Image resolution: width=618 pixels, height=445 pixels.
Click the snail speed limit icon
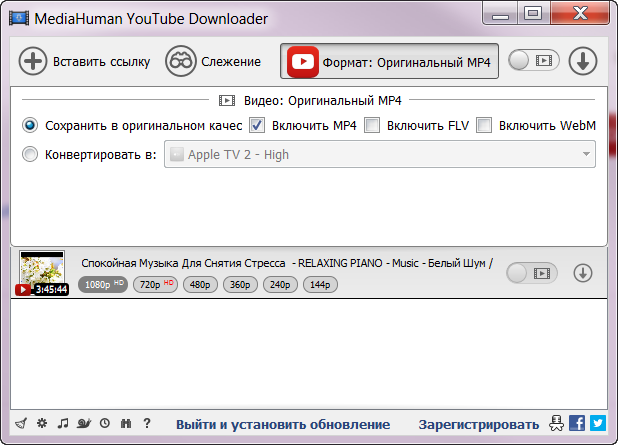84,423
